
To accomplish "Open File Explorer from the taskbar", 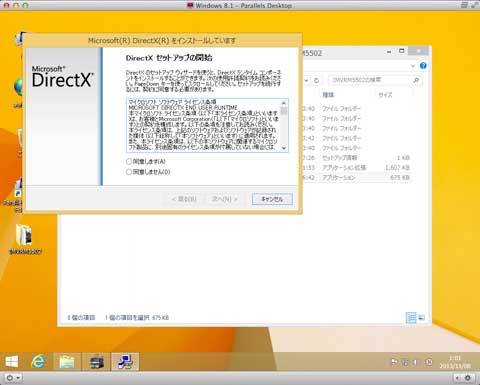I will [x=67, y=362].
